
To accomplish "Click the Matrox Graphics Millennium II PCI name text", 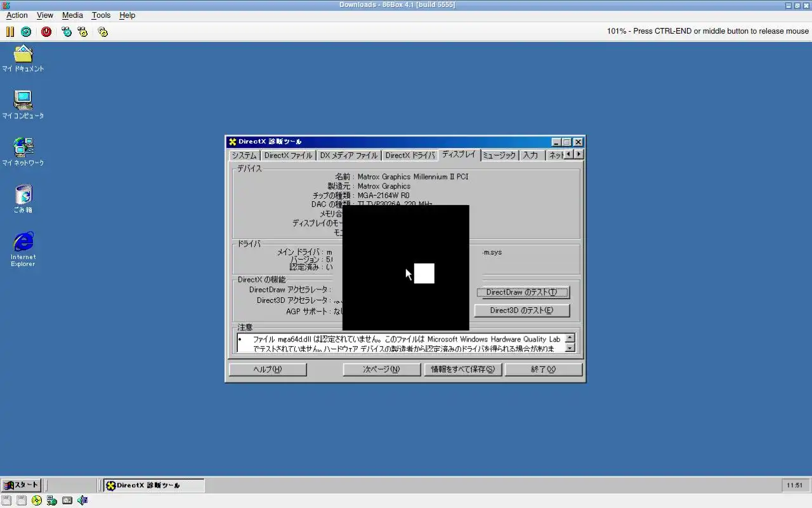I will coord(413,177).
